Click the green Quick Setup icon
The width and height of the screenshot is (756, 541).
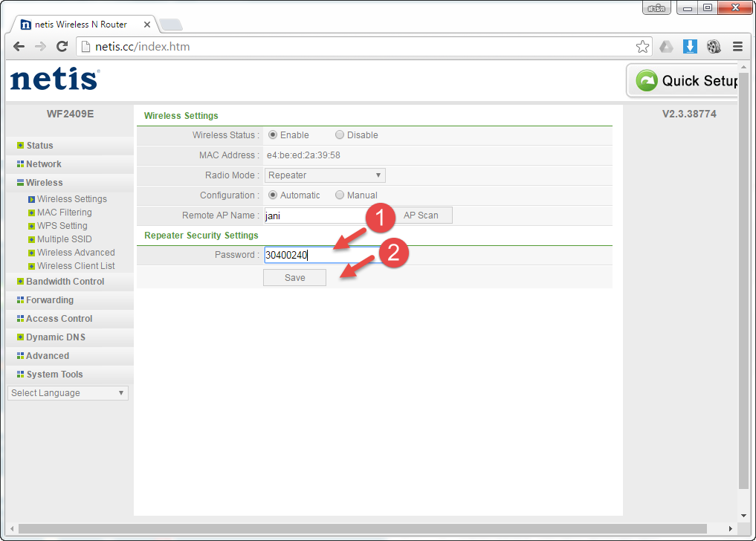pos(647,80)
